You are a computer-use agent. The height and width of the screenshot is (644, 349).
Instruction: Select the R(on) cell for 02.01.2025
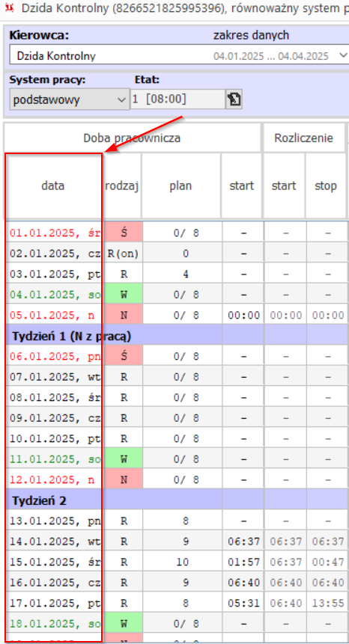[123, 254]
